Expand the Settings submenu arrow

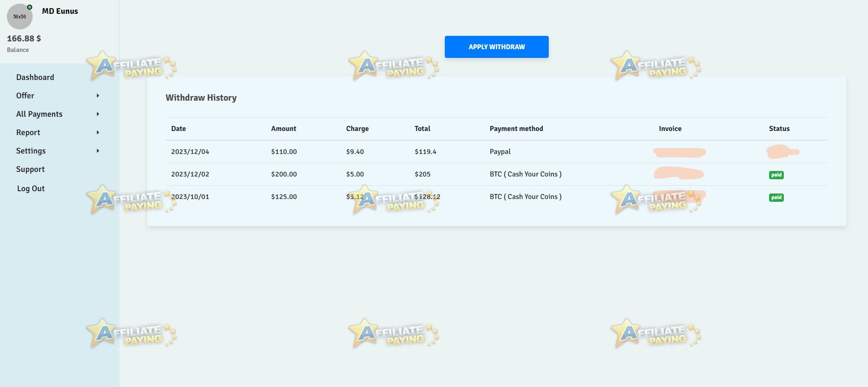[x=98, y=151]
